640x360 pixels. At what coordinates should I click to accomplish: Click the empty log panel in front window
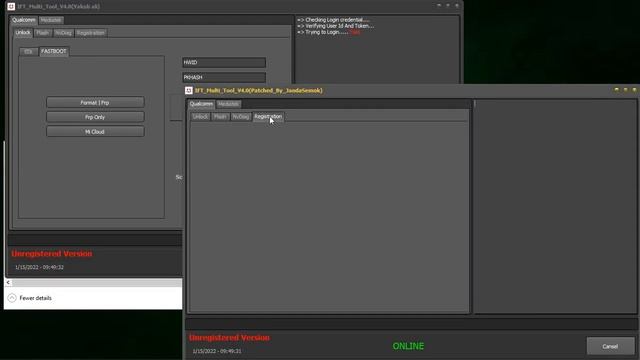(555, 206)
